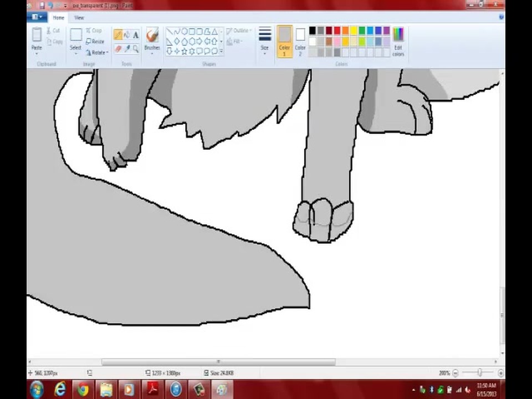Choose the Pentagon shape
This screenshot has height=399, width=532.
(x=184, y=42)
